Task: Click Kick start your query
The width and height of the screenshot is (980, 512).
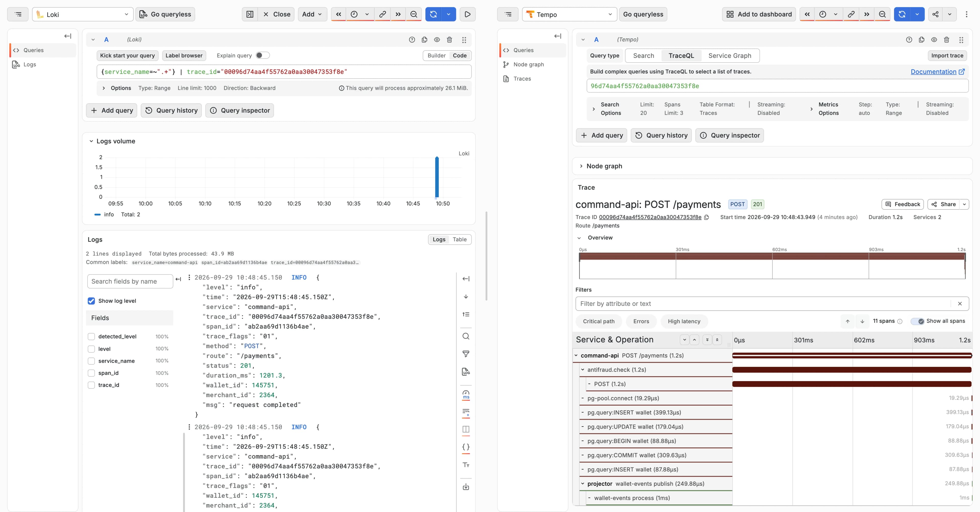Action: coord(127,56)
